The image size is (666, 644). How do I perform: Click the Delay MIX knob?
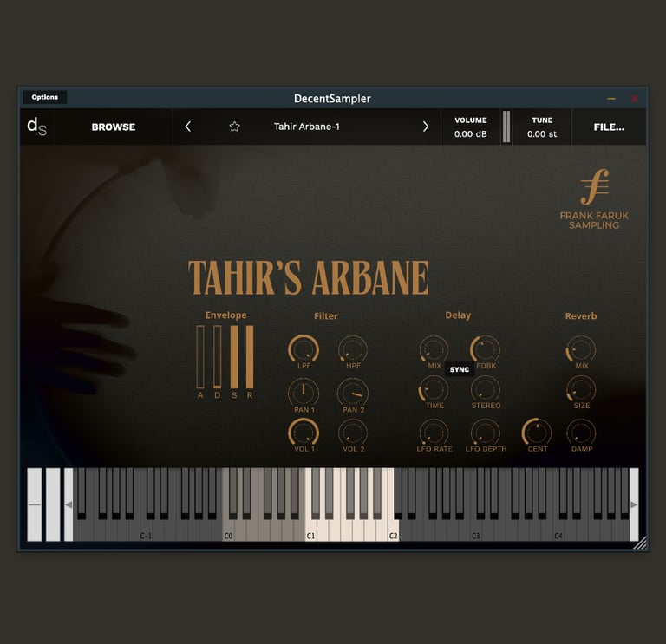[x=434, y=349]
